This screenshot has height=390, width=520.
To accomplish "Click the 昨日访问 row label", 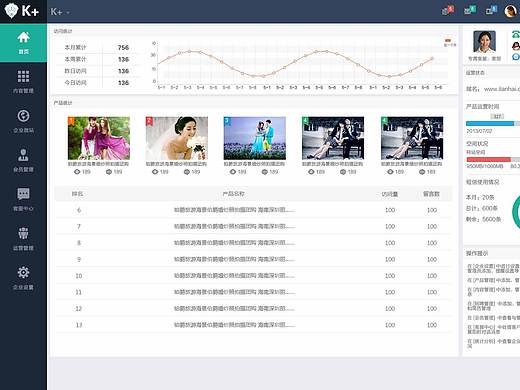I will (75, 71).
